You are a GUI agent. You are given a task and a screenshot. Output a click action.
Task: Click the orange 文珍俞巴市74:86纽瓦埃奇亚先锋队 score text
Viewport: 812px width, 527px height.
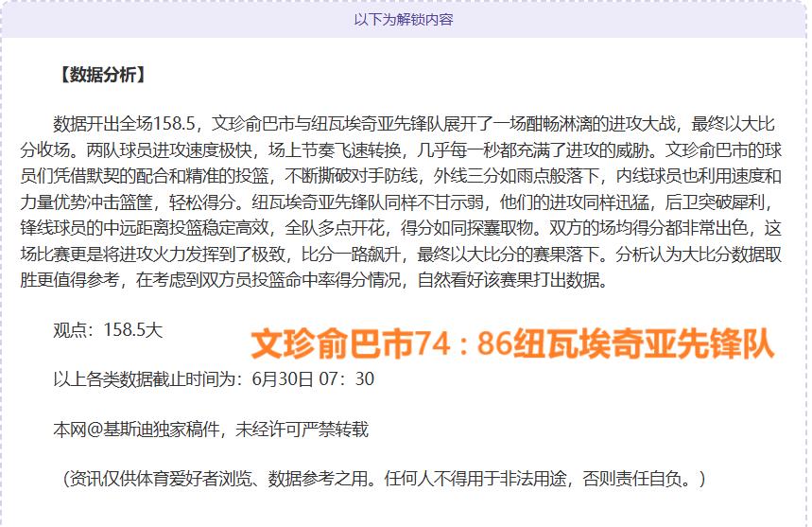(x=512, y=343)
